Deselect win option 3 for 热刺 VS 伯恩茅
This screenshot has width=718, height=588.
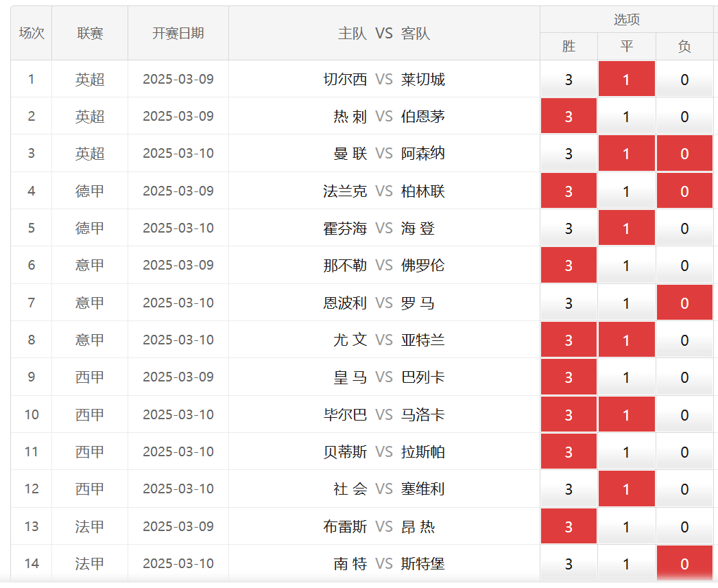(x=569, y=116)
